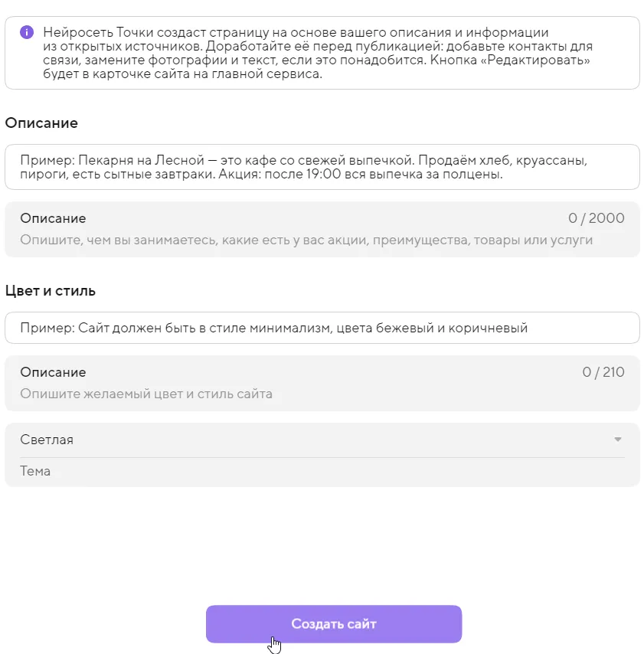The width and height of the screenshot is (644, 654).
Task: Click the "Тема" label under the dropdown
Action: point(35,471)
